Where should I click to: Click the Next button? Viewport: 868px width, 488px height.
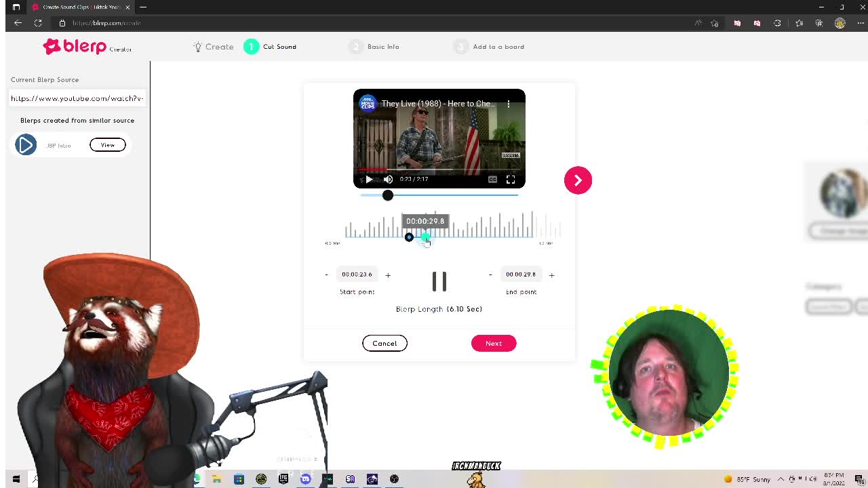[x=494, y=343]
